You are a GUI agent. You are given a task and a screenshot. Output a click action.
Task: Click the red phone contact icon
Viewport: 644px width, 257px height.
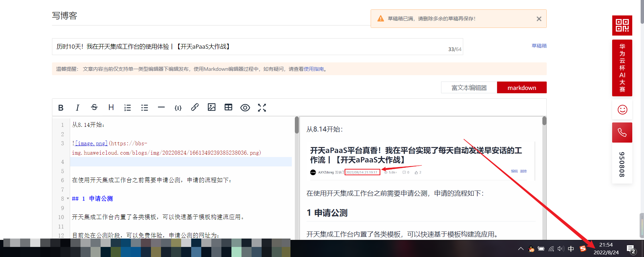tap(622, 133)
